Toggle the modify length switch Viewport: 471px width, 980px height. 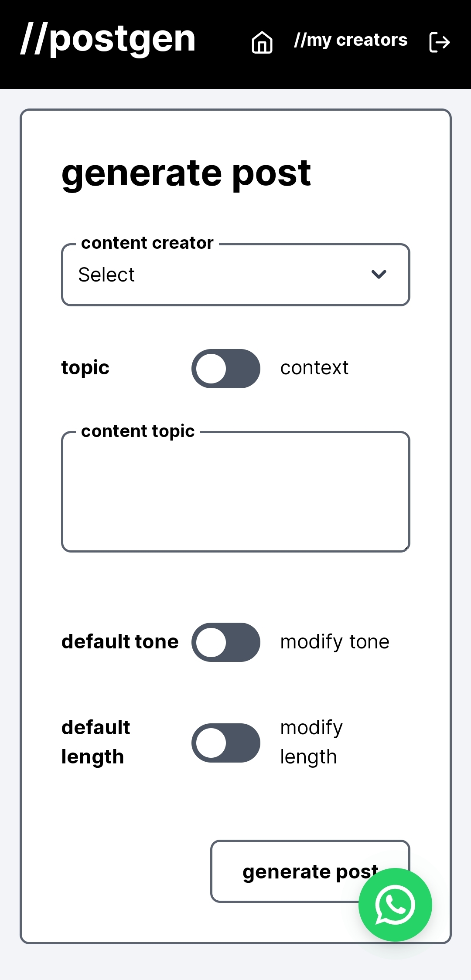tap(226, 743)
